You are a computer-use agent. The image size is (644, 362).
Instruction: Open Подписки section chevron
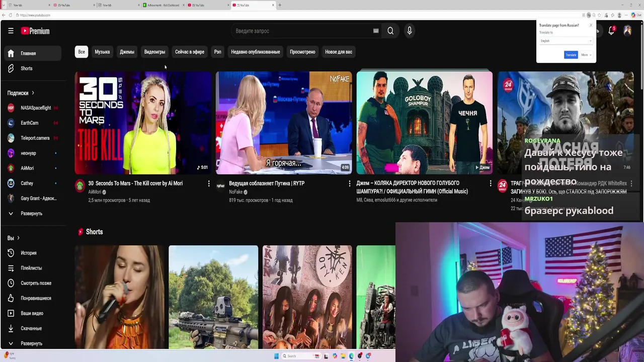coord(33,93)
